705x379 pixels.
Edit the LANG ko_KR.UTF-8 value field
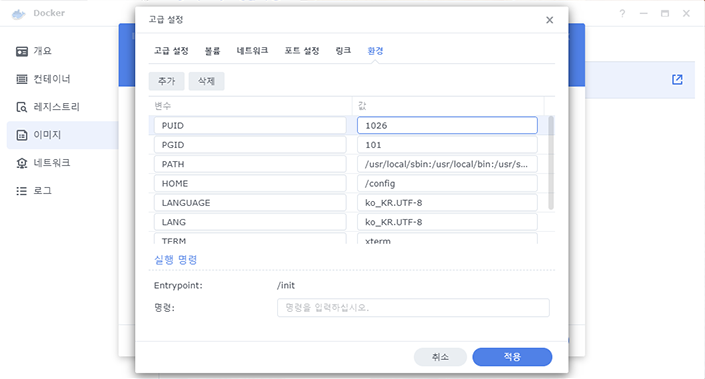click(x=447, y=222)
